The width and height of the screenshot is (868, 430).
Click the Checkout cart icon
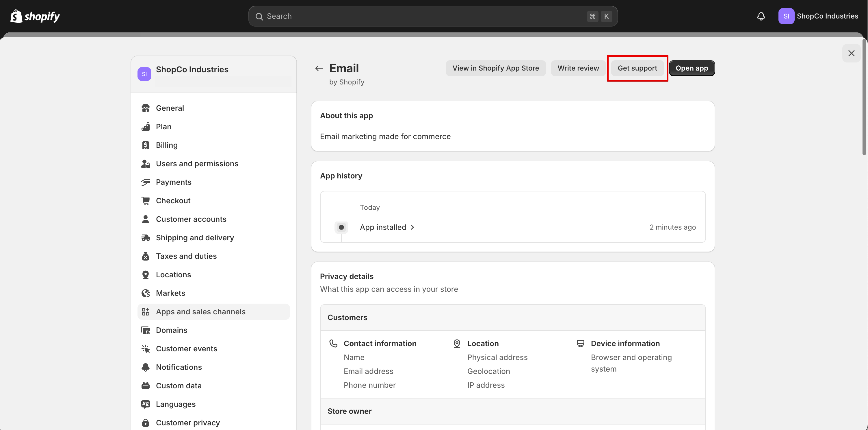coord(146,201)
